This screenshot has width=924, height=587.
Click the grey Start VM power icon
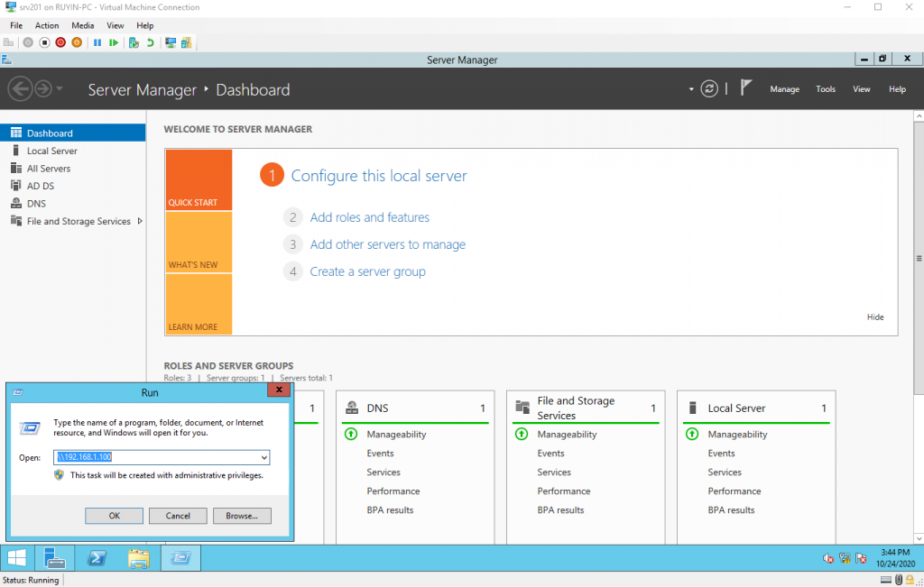coord(28,42)
